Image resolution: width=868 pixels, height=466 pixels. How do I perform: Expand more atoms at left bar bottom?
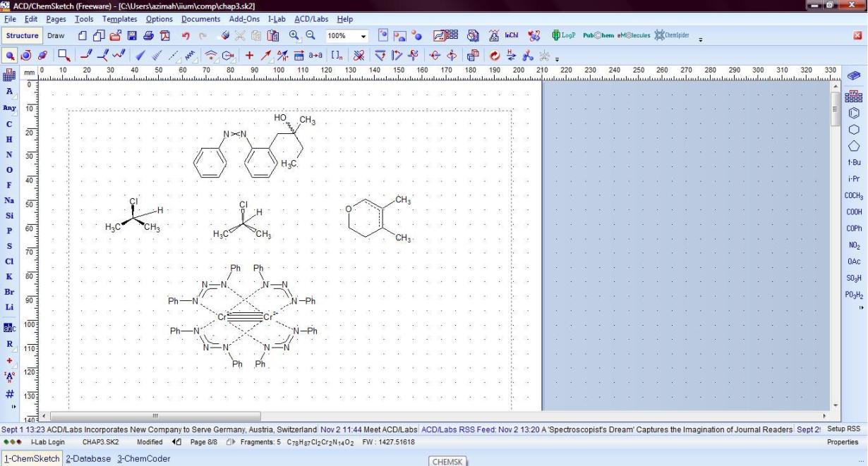pos(13,407)
